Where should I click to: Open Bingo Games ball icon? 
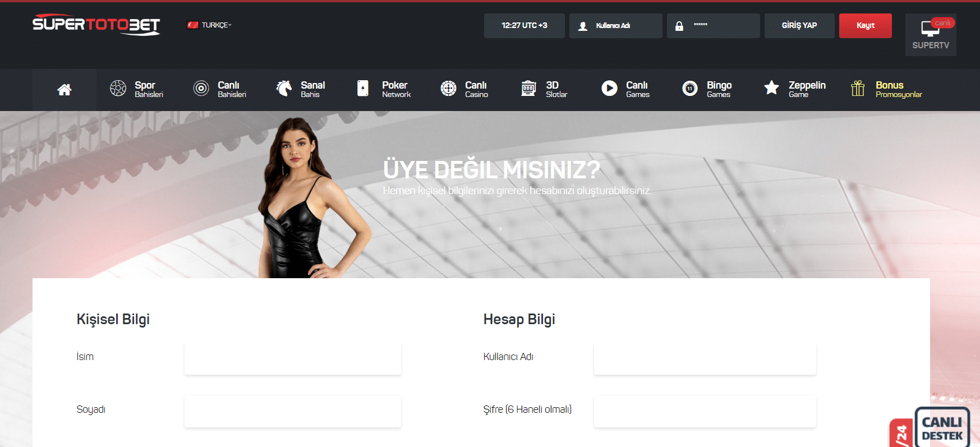690,89
